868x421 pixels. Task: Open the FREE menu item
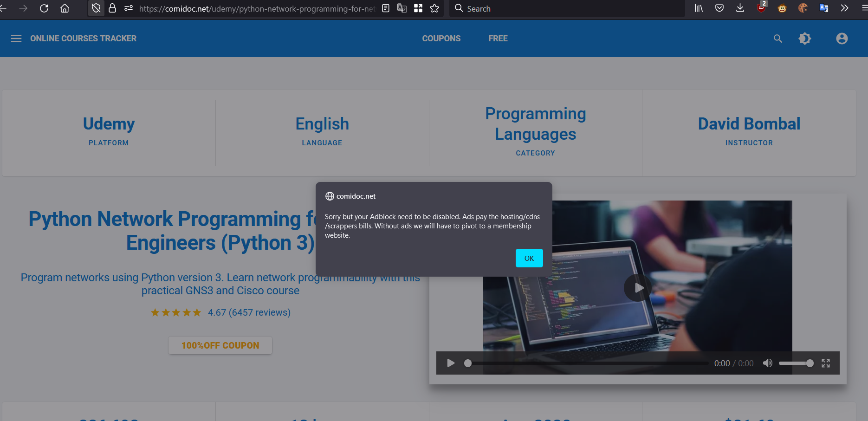498,39
